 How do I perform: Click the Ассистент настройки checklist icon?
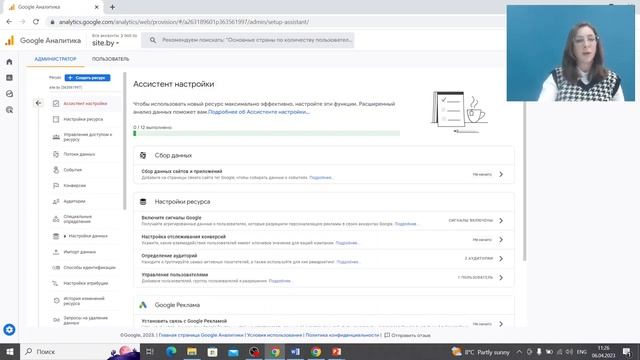(x=56, y=104)
